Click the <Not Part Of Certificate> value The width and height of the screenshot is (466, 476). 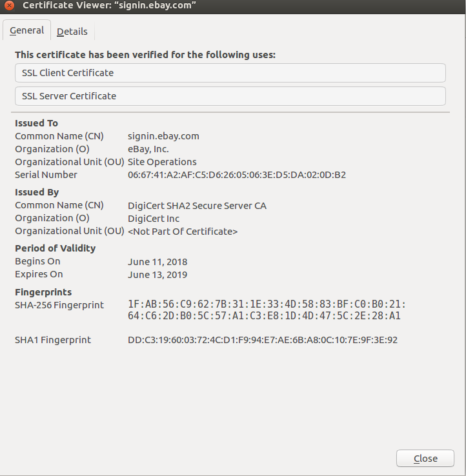(x=183, y=232)
